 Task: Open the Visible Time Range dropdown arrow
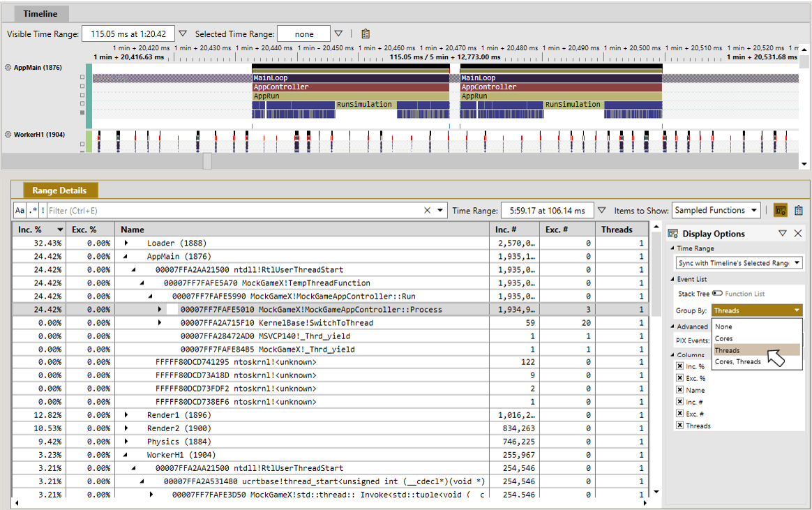183,33
